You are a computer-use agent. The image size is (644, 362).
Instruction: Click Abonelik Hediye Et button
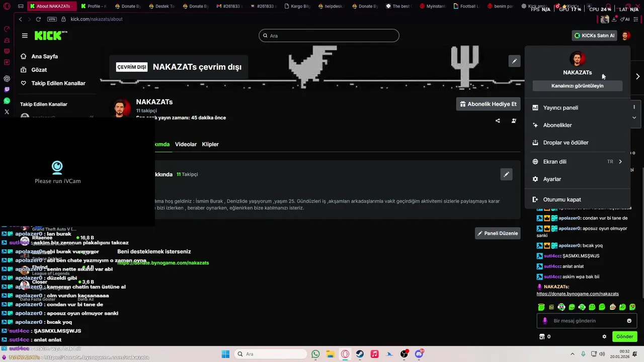[488, 104]
